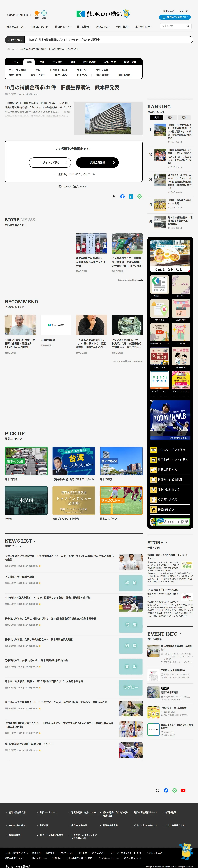Expand 暮らし情報 nav dropdown
Image resolution: width=198 pixels, height=868 pixels.
click(84, 27)
